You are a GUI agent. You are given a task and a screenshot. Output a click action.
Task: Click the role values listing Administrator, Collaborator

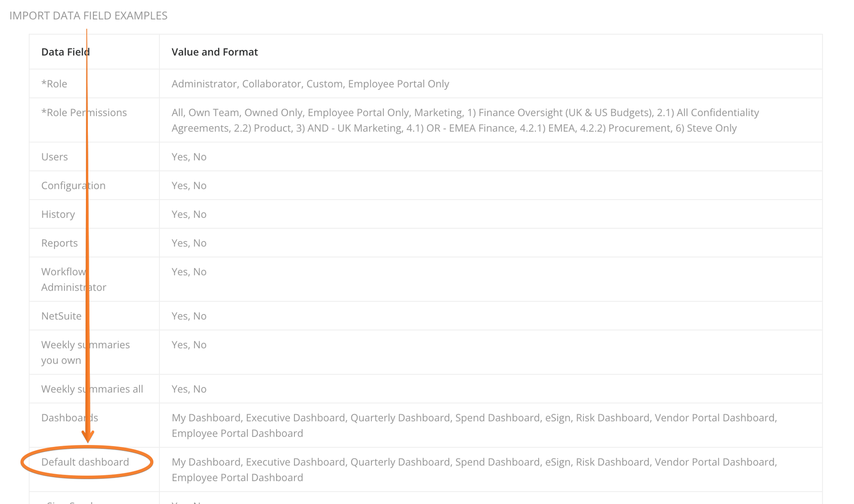310,84
